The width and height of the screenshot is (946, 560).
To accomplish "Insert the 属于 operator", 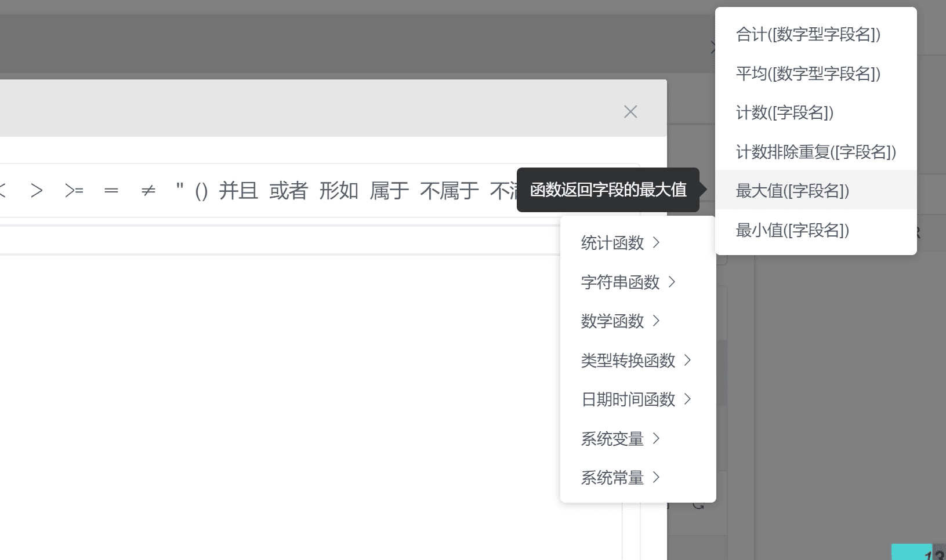I will (x=389, y=190).
